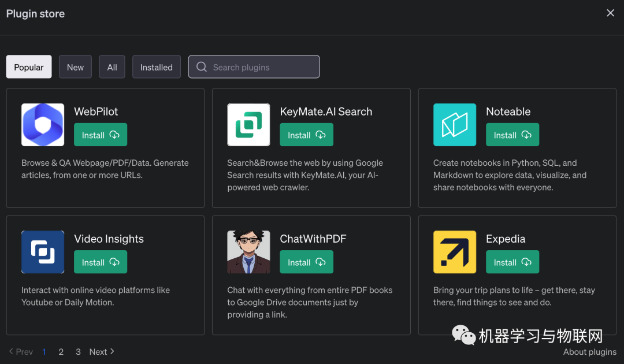Click the Expedia yellow arrow logo
This screenshot has height=364, width=624.
tap(455, 252)
